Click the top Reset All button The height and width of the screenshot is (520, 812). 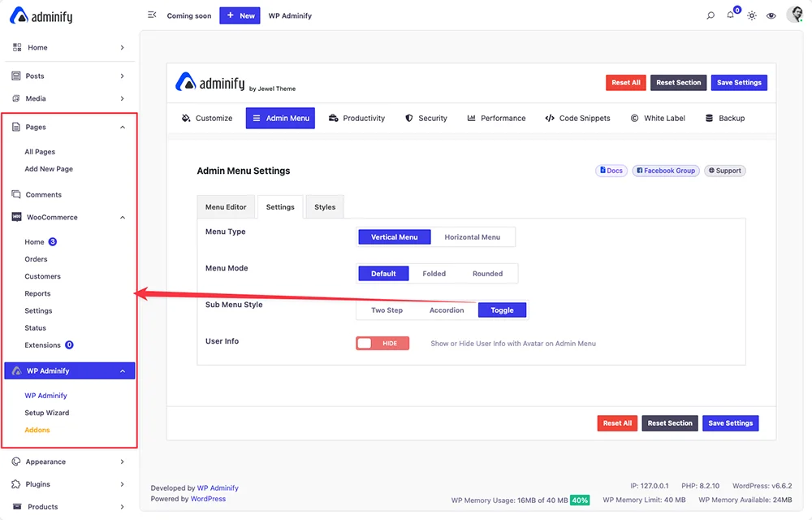tap(625, 82)
